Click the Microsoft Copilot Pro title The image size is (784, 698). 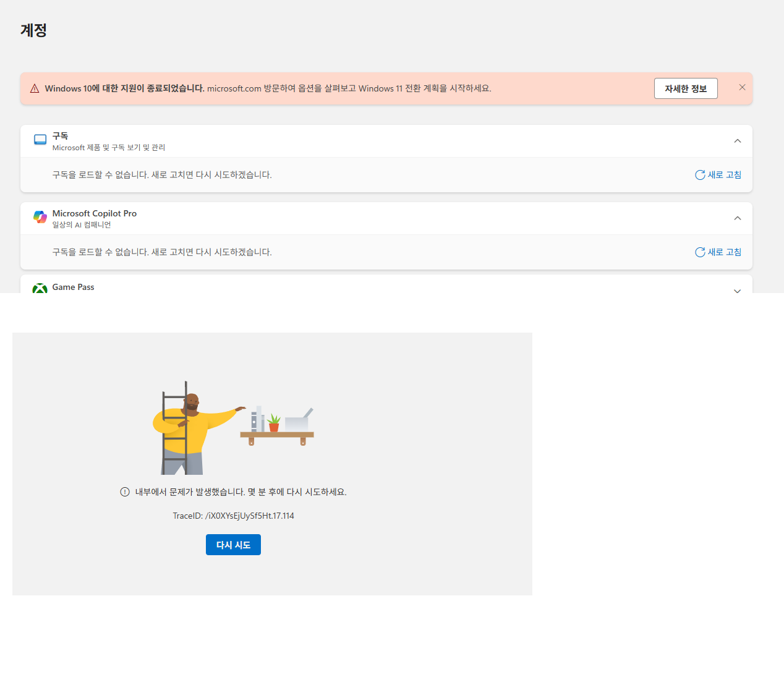95,213
